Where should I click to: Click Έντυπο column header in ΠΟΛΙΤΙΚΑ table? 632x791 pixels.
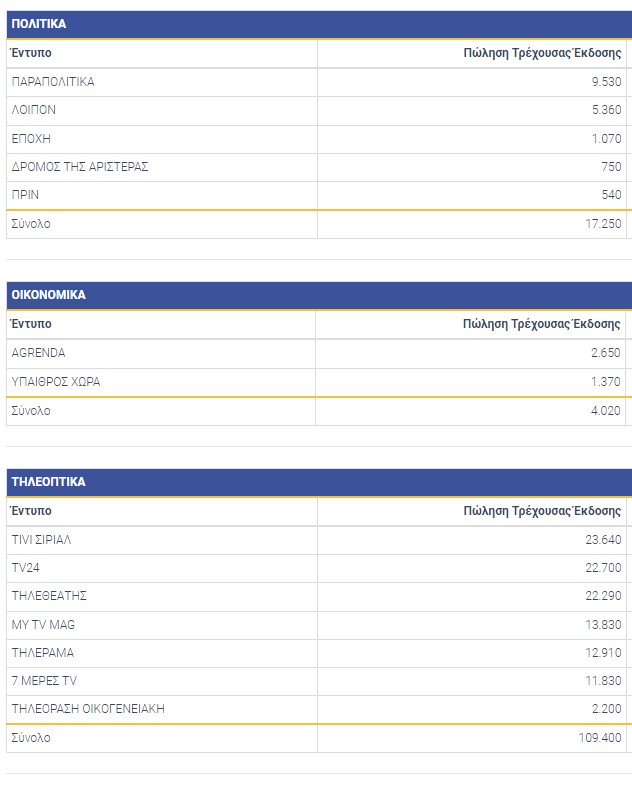[31, 53]
